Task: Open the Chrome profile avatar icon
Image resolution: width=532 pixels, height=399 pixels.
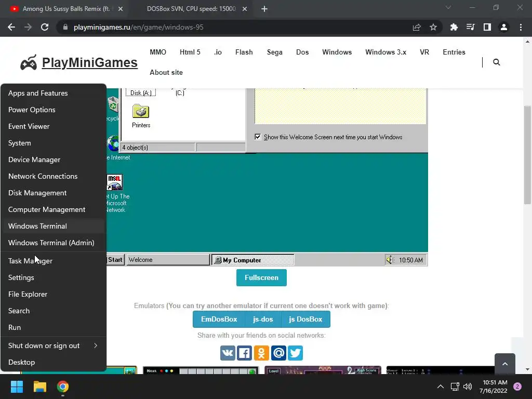Action: [x=504, y=27]
